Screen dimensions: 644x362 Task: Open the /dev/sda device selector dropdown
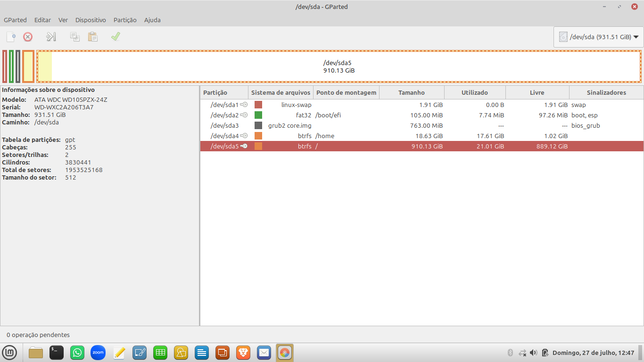pos(598,37)
